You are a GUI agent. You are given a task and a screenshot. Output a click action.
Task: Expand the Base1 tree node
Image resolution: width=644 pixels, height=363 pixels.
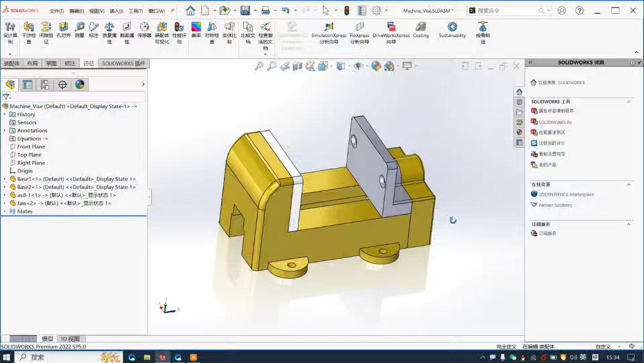[x=4, y=179]
